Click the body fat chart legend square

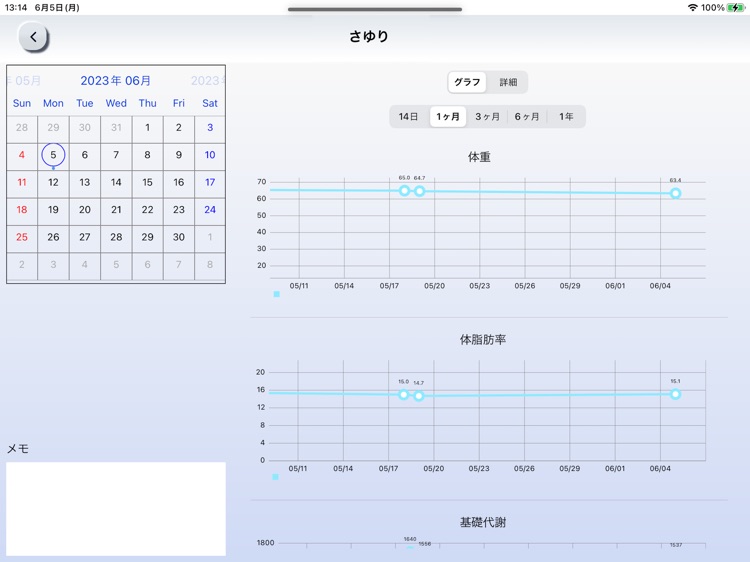pyautogui.click(x=276, y=477)
